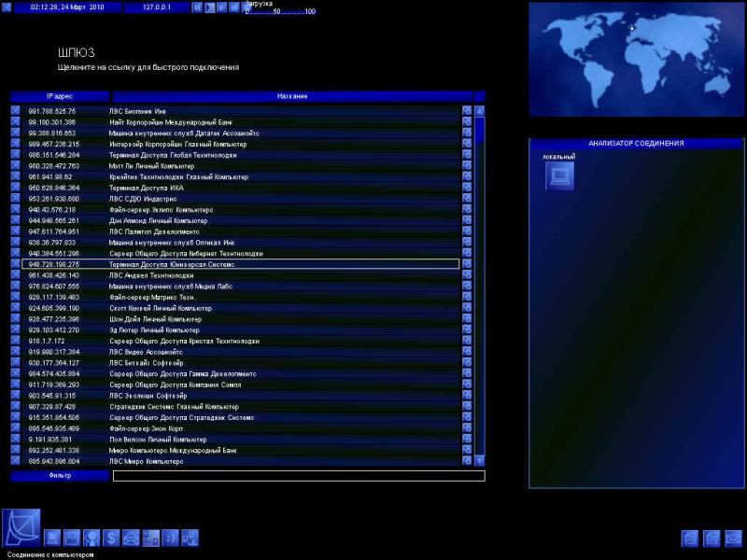747x560 pixels.
Task: Sort list by IP адрес column header
Action: click(x=60, y=96)
